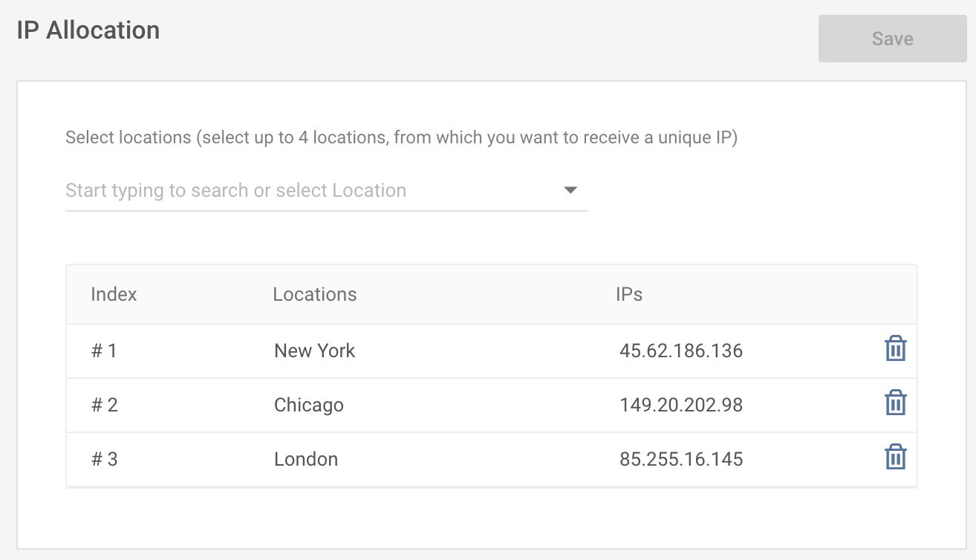The image size is (976, 560).
Task: Select the London table row
Action: point(306,459)
